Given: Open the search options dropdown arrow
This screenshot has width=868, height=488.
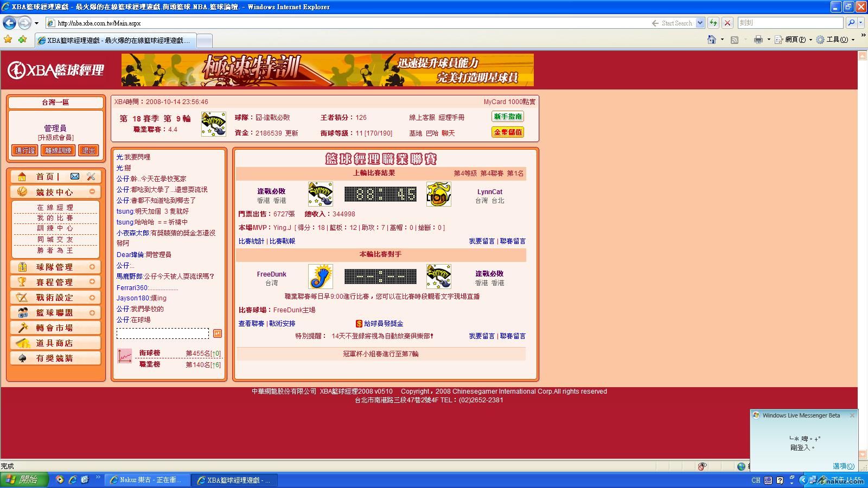Looking at the screenshot, I should [861, 23].
